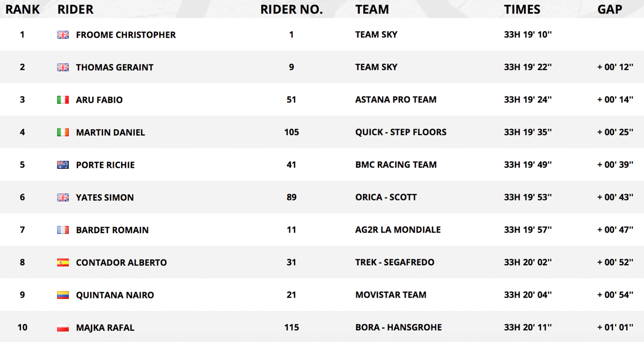Sort by the RANK column header
The width and height of the screenshot is (644, 342).
23,10
